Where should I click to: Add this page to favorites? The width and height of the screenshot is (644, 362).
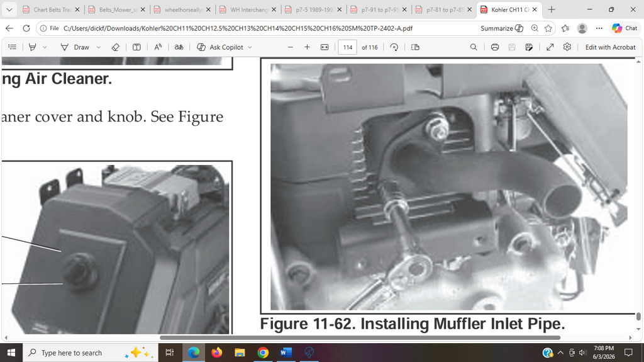click(548, 28)
